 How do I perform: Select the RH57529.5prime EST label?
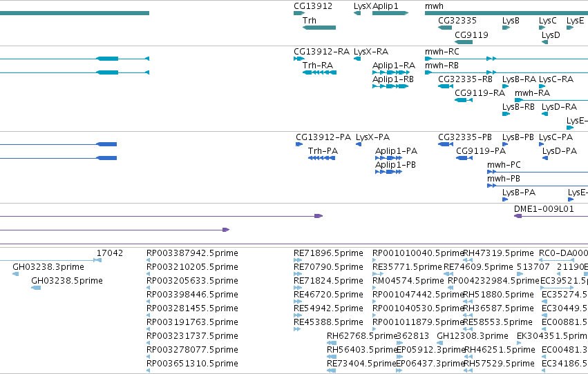(499, 364)
